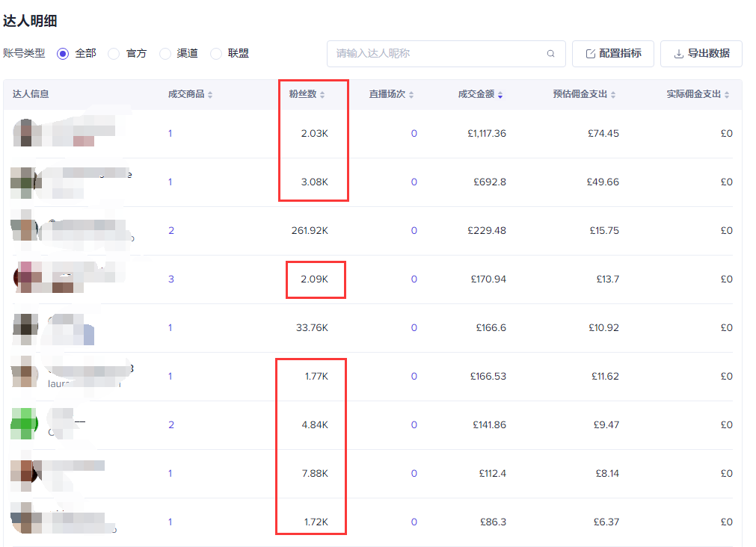Sort by 实际佣金支出 column arrows
Screen dimensions: 756x547
[727, 95]
